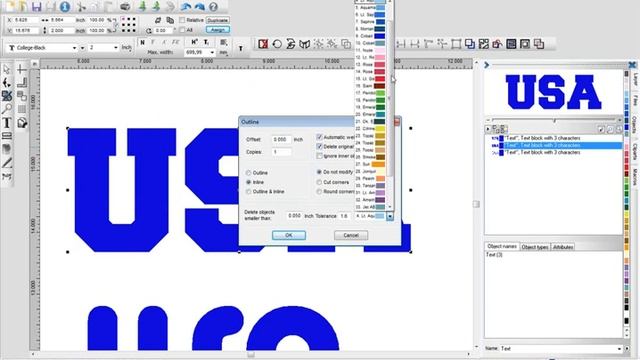
Task: Select the Inline radio button
Action: point(248,182)
